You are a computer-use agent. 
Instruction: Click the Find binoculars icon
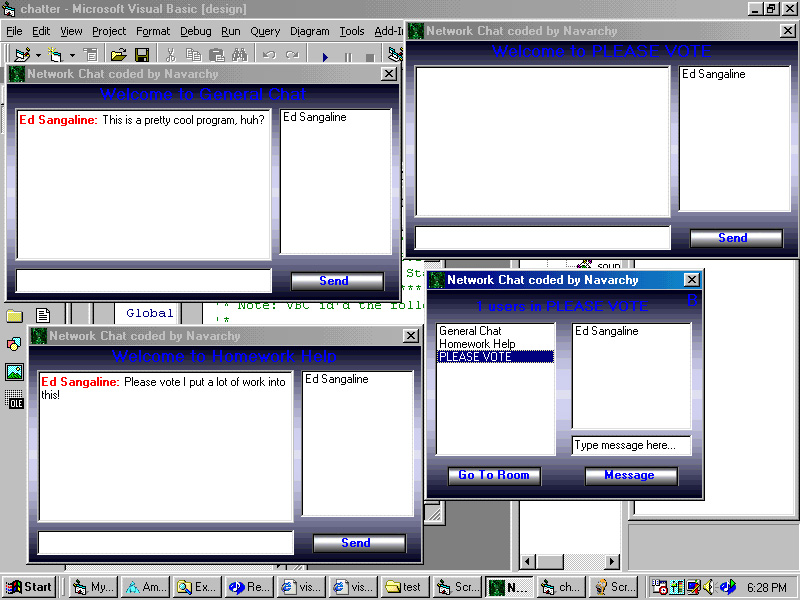tap(239, 55)
